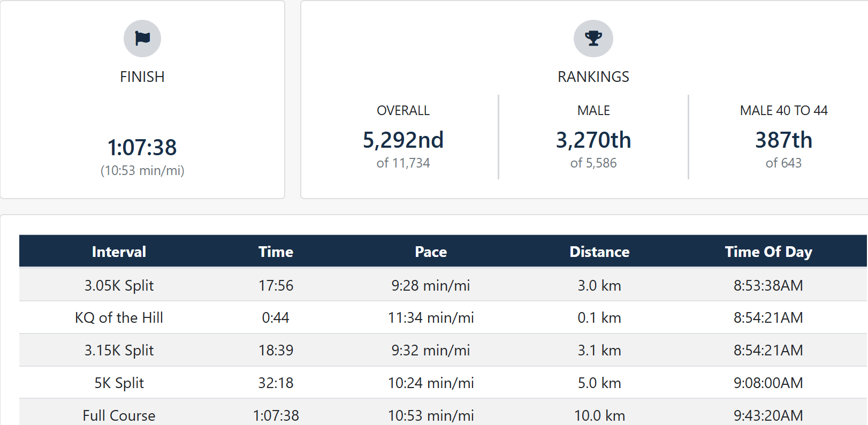Click the Distance column header
Viewport: 868px width, 425px height.
(x=599, y=252)
